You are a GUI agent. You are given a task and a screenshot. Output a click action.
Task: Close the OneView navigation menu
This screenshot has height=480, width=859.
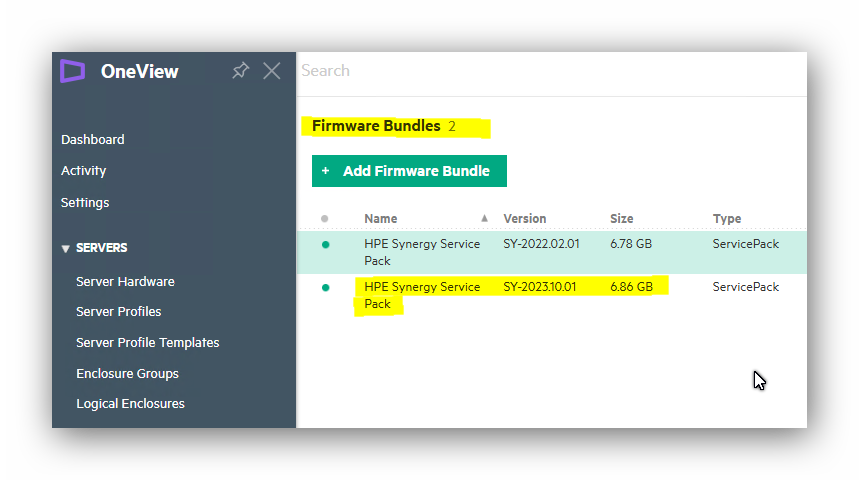click(x=272, y=71)
